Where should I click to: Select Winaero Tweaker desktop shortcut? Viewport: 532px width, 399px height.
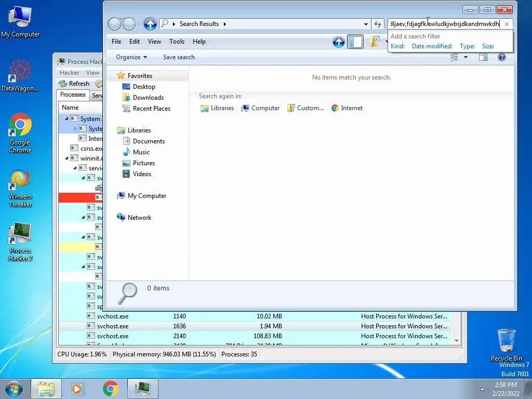(x=20, y=188)
